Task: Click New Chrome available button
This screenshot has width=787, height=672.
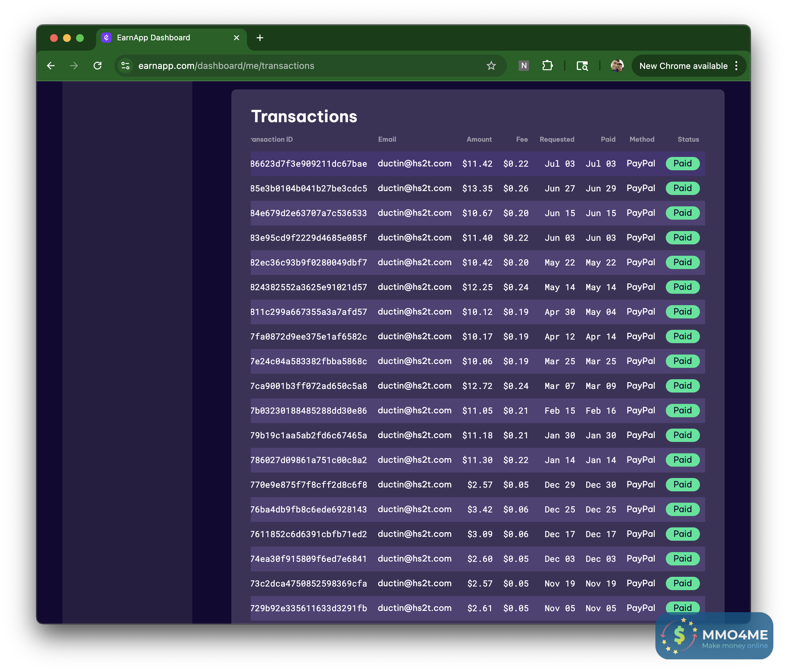Action: 683,66
